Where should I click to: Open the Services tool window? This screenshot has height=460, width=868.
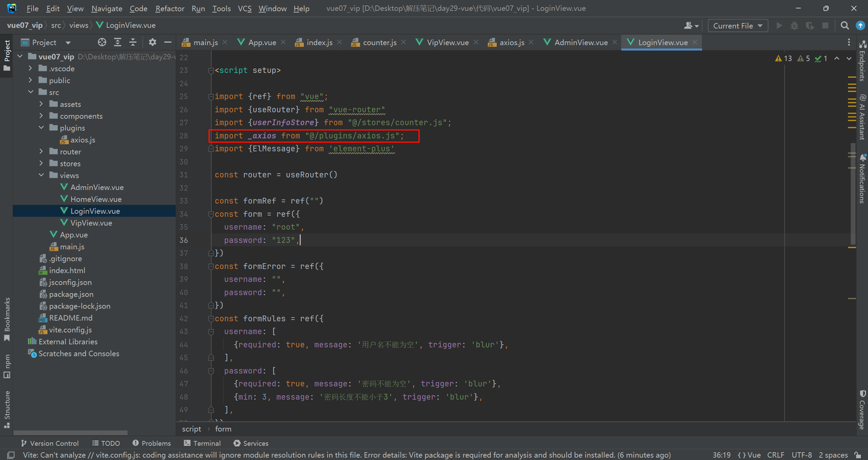[x=251, y=443]
